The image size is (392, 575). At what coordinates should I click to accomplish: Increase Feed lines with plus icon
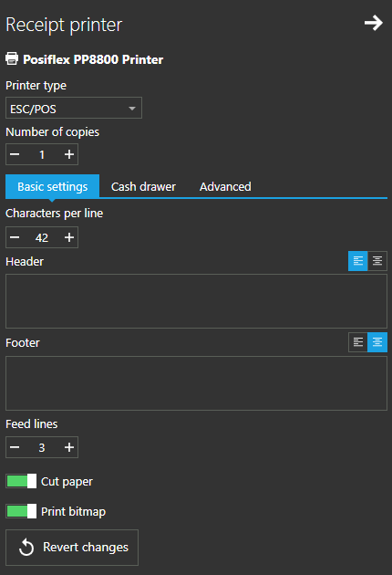(69, 447)
